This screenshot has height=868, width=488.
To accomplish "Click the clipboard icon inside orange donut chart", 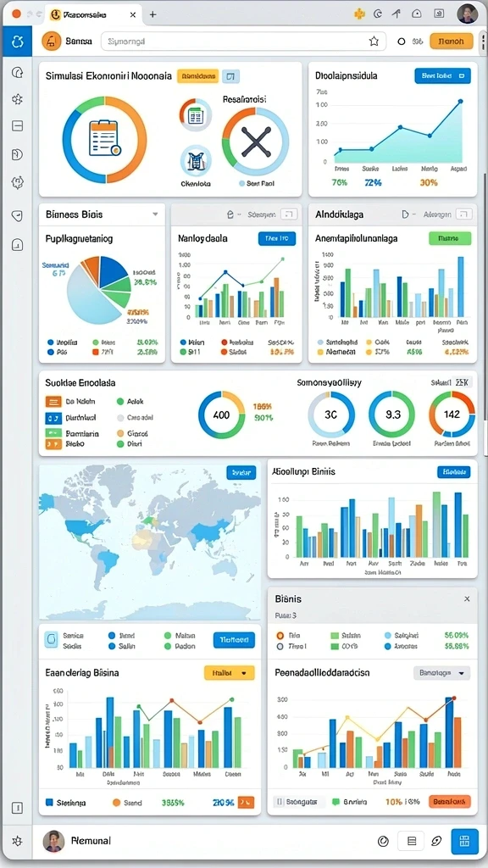I will tap(104, 138).
